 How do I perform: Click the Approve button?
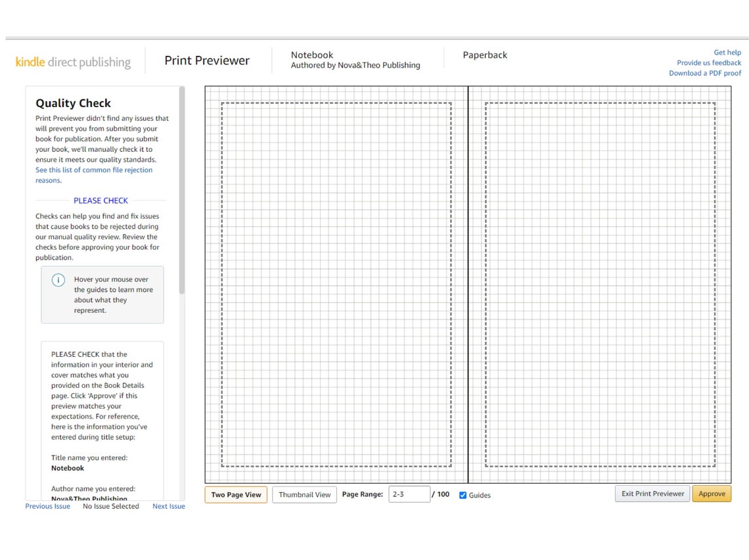(x=712, y=494)
